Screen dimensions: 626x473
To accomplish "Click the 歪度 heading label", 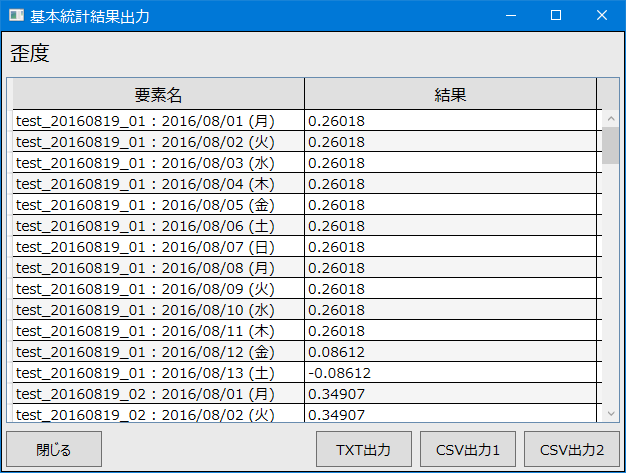I will tap(30, 53).
